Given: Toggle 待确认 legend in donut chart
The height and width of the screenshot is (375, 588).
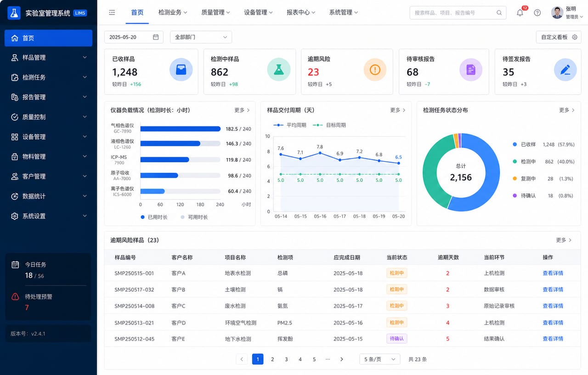Looking at the screenshot, I should (x=524, y=196).
